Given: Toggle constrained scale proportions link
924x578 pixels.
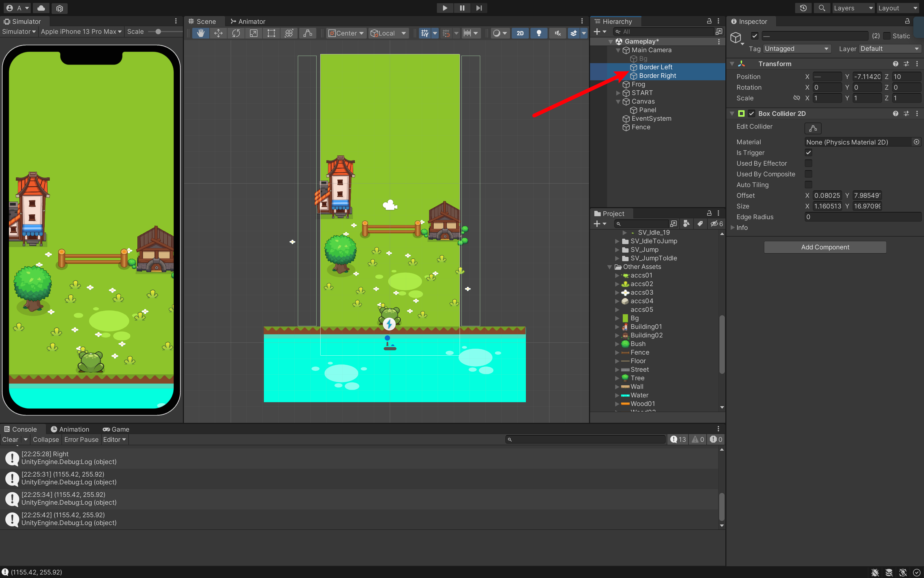Looking at the screenshot, I should point(796,98).
